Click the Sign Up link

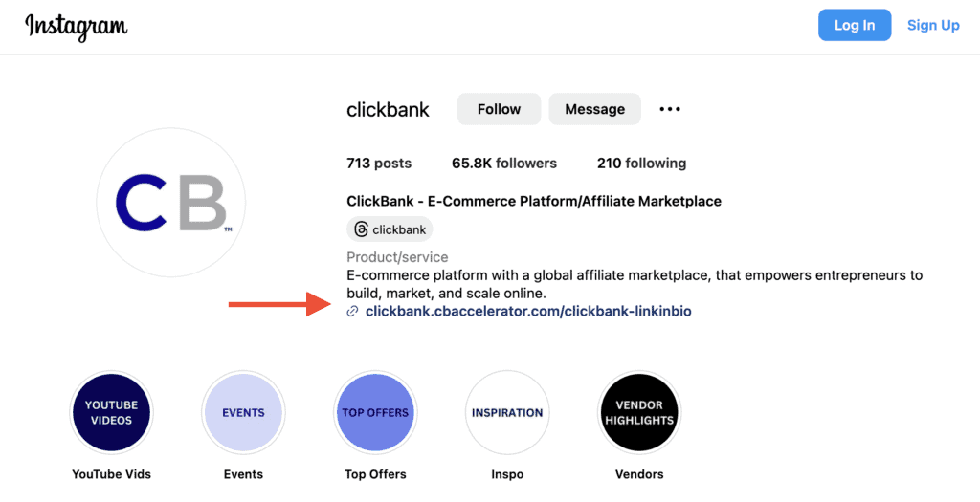point(933,25)
